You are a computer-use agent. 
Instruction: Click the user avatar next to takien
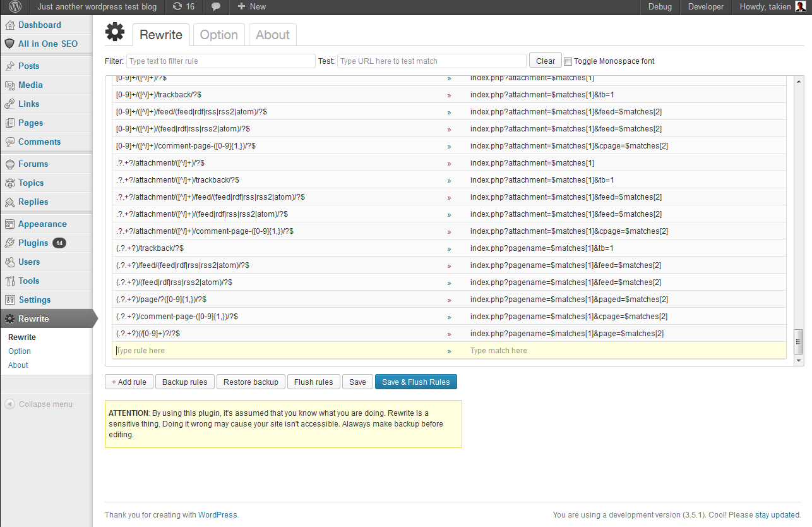[x=800, y=7]
